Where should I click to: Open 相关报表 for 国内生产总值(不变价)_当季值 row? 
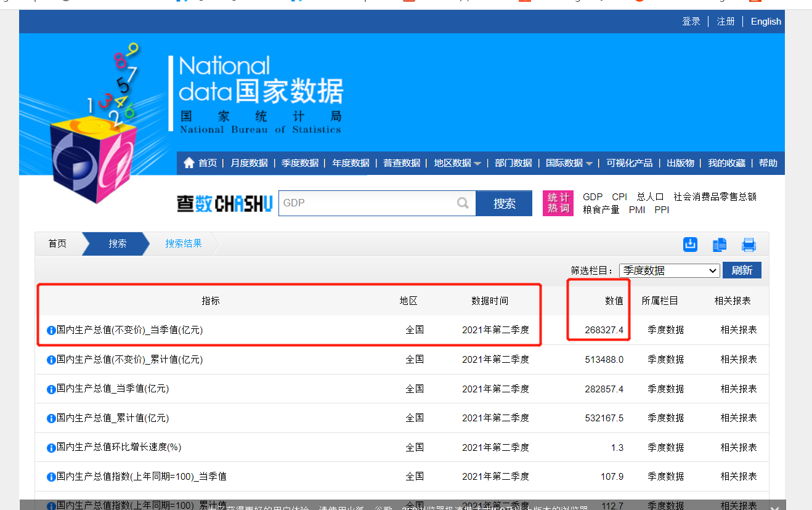(739, 330)
